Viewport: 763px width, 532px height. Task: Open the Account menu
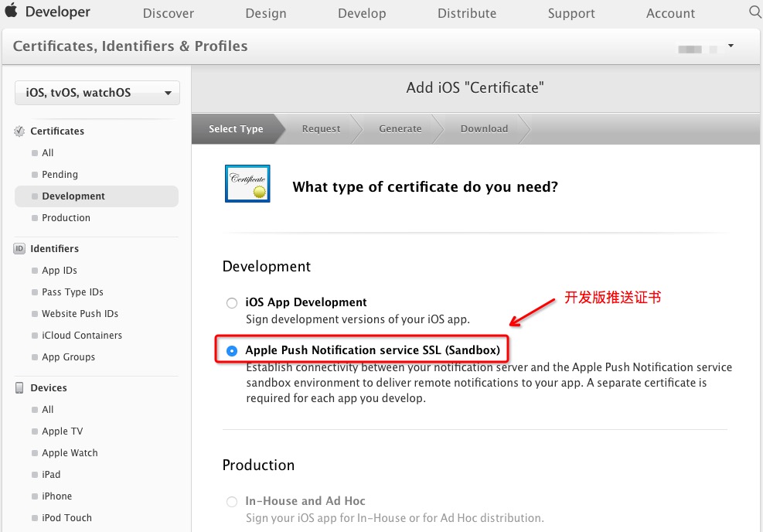click(670, 13)
